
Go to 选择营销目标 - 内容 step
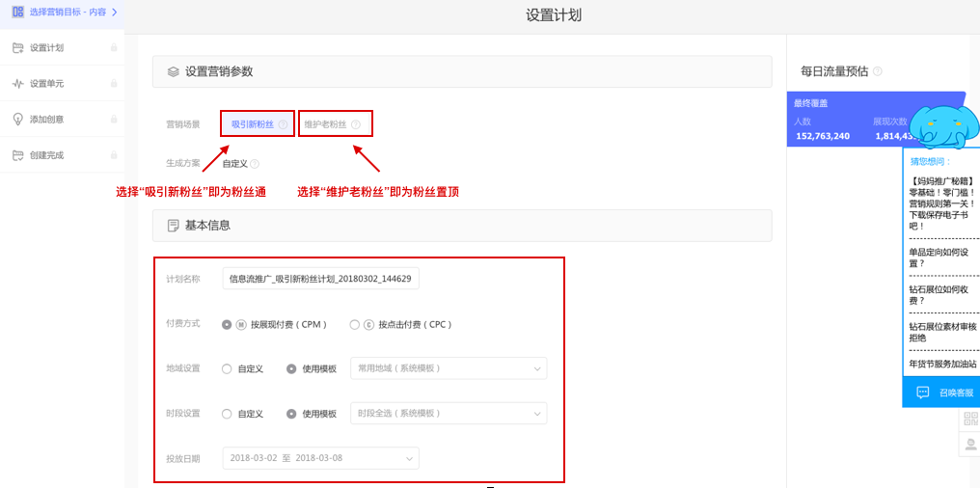(x=63, y=14)
